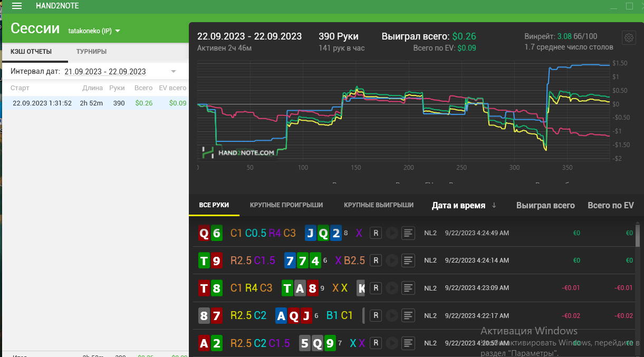Screen dimensions: 644x357
Task: Click the 8 7 hole cards hand
Action: click(x=210, y=315)
